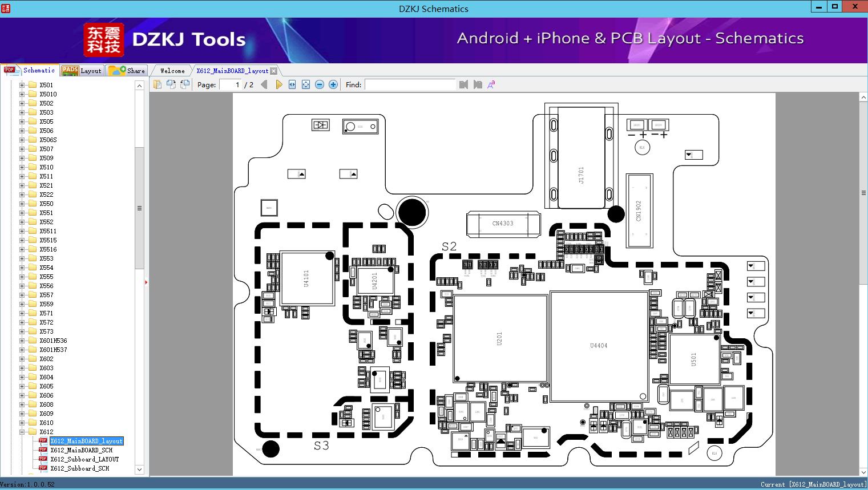Switch to the Layout tab
This screenshot has width=868, height=490.
82,71
